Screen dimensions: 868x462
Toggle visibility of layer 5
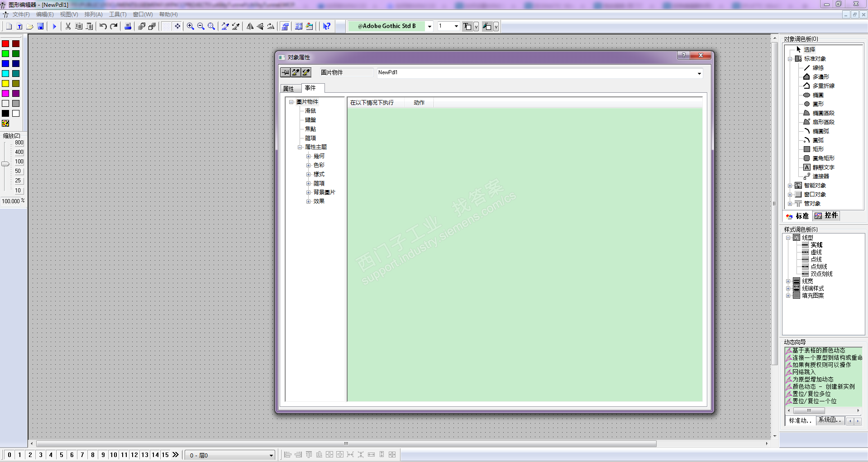pyautogui.click(x=62, y=455)
